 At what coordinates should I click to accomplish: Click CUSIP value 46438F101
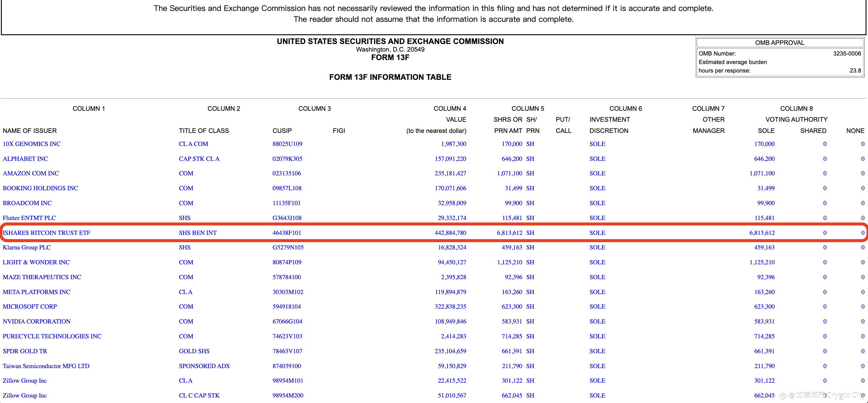(x=287, y=233)
